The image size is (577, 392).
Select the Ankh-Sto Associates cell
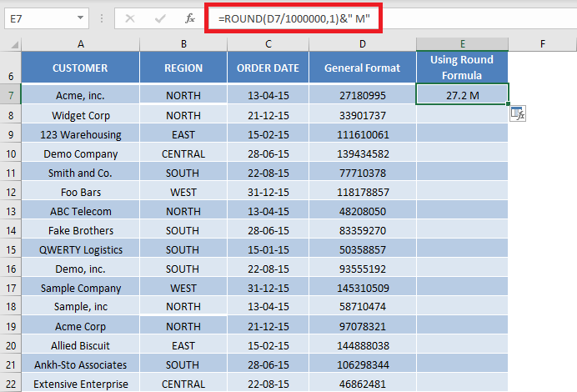click(x=80, y=364)
